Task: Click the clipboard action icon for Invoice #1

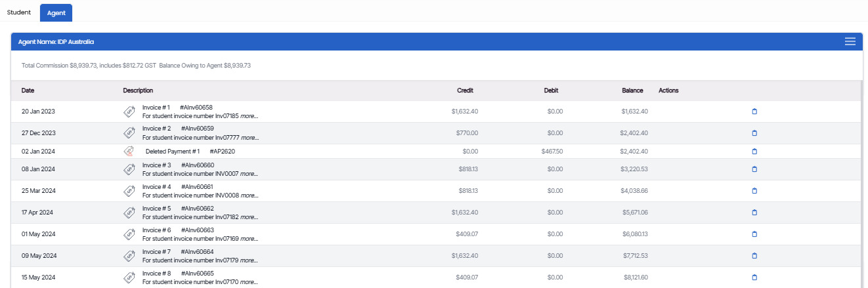Action: tap(754, 112)
